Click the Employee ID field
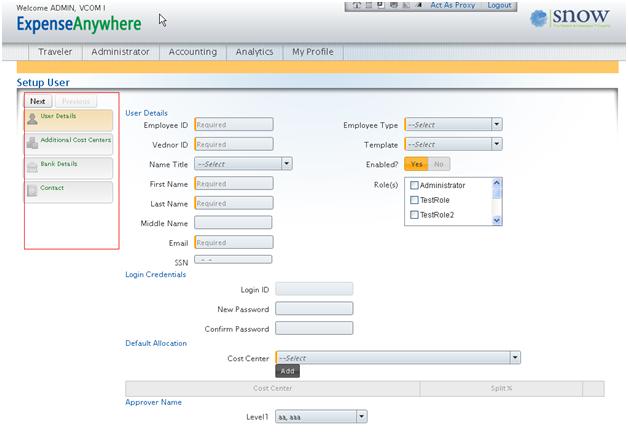Image resolution: width=628 pixels, height=432 pixels. click(234, 125)
